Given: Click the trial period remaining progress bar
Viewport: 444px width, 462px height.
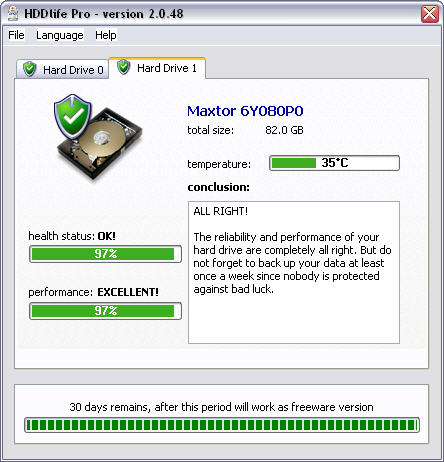Looking at the screenshot, I should (x=222, y=425).
